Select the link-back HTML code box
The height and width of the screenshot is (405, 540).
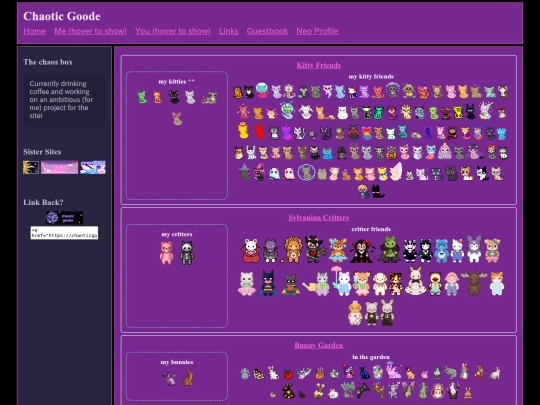tap(64, 232)
